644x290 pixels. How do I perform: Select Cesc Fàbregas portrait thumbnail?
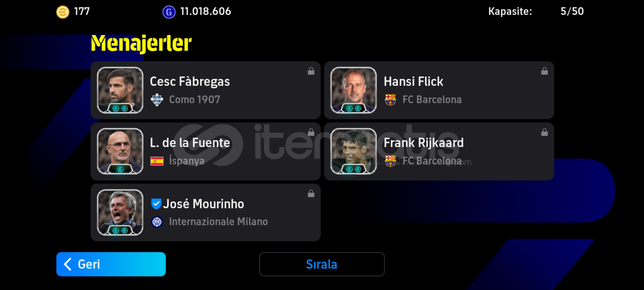(x=120, y=90)
